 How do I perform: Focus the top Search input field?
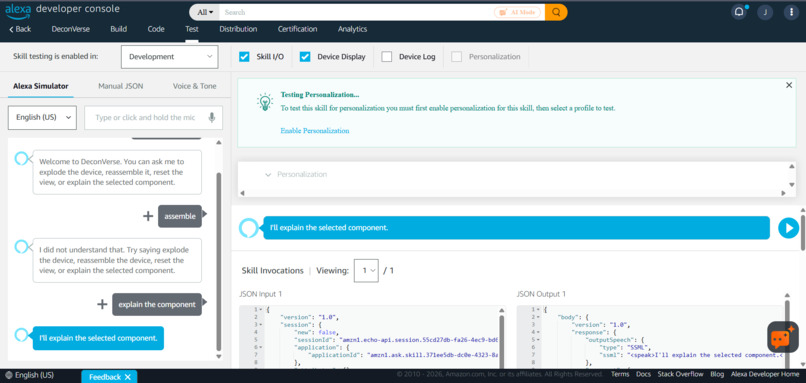(356, 12)
